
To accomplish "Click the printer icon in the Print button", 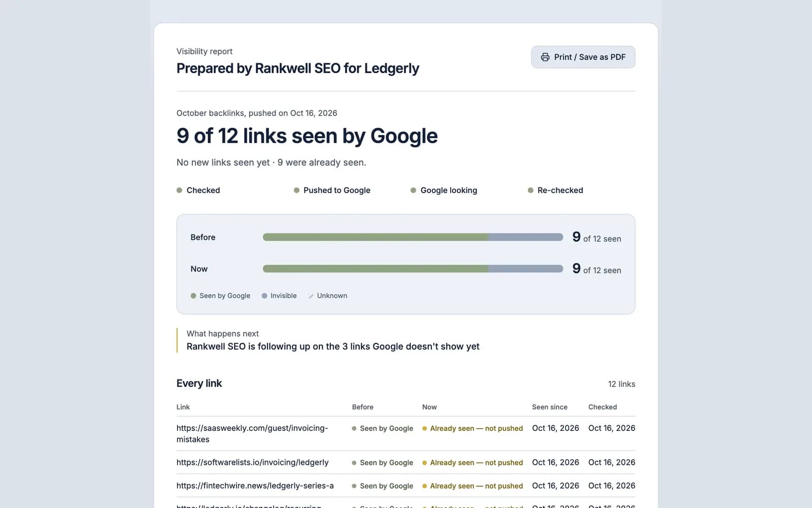I will [545, 57].
